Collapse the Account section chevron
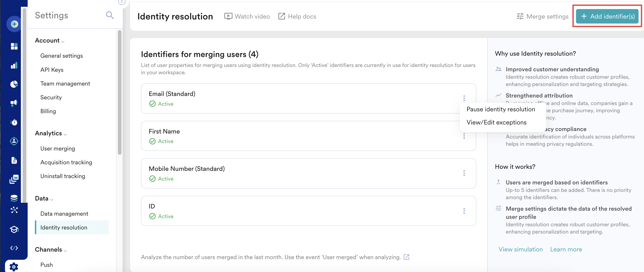The width and height of the screenshot is (644, 272). (63, 42)
